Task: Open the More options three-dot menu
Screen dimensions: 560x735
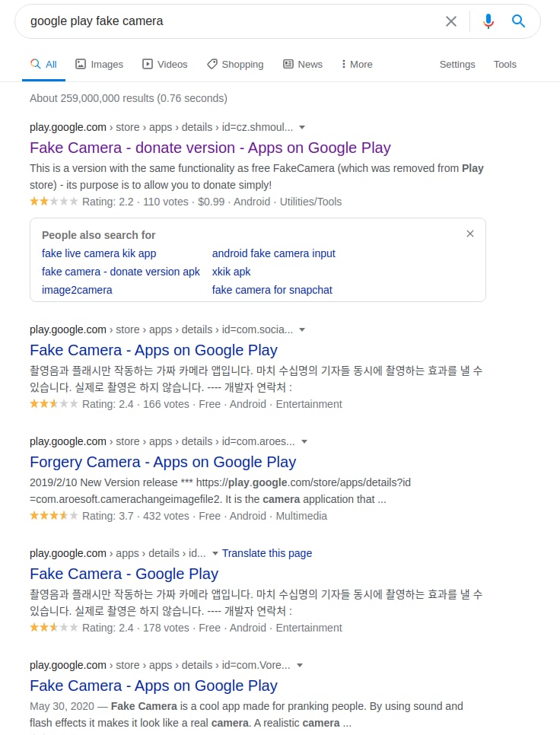Action: pyautogui.click(x=357, y=64)
